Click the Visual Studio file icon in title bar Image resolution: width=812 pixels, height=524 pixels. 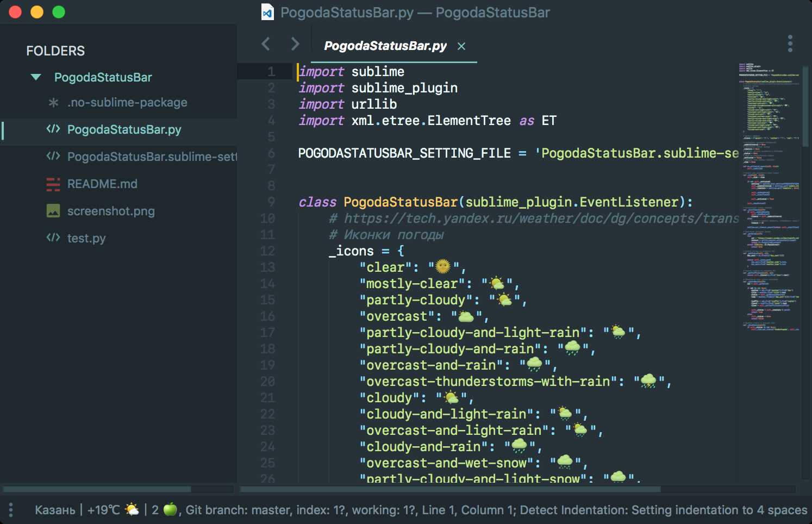[267, 12]
